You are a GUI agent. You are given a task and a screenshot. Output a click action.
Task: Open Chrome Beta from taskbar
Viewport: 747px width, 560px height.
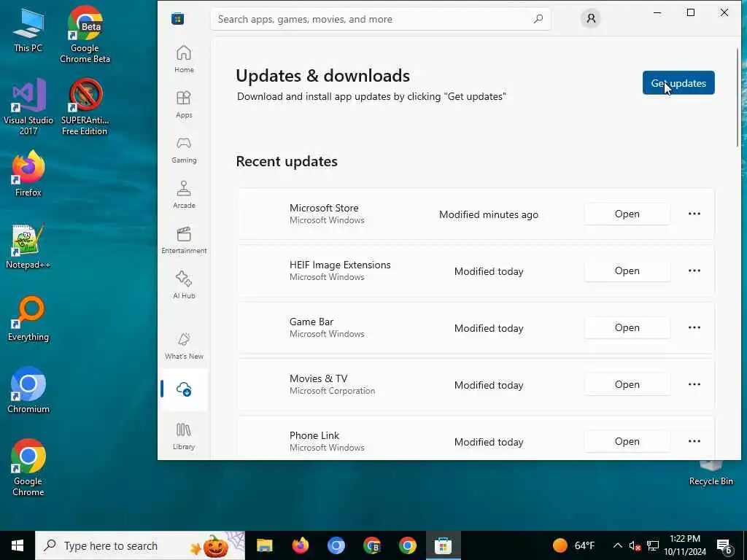pos(371,545)
